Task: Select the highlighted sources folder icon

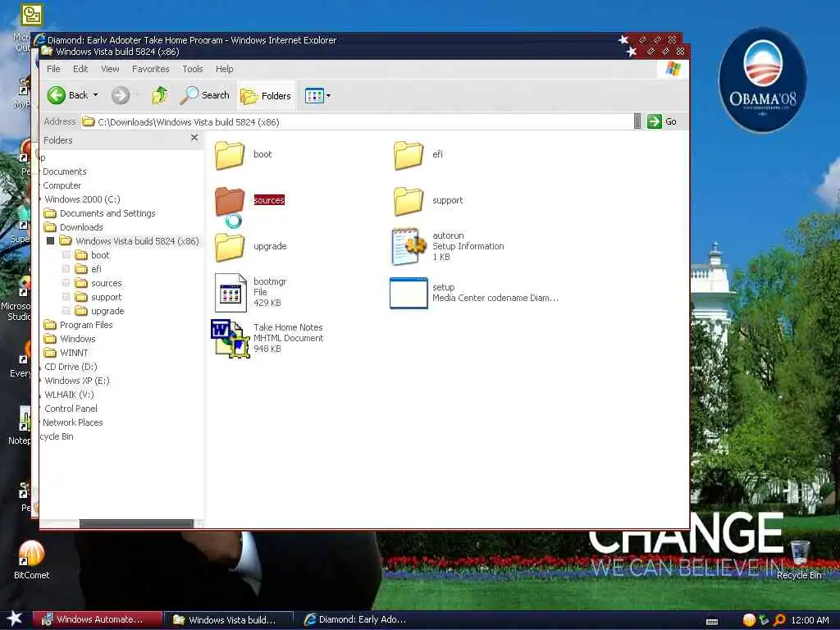Action: [230, 203]
